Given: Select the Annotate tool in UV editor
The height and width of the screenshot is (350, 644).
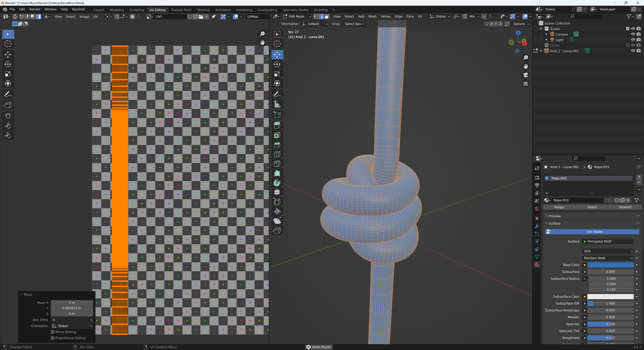Looking at the screenshot, I should 8,94.
